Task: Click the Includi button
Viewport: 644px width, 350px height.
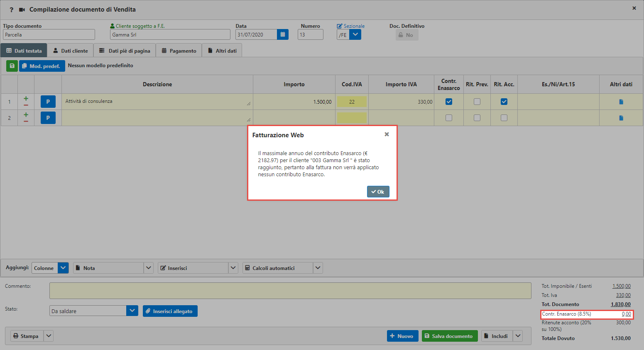Action: point(497,336)
